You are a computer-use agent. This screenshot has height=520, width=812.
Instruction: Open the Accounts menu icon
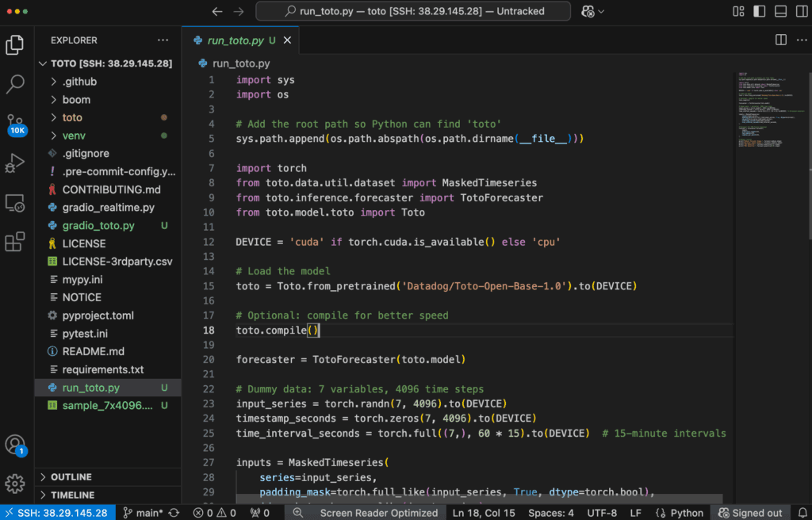pos(15,445)
